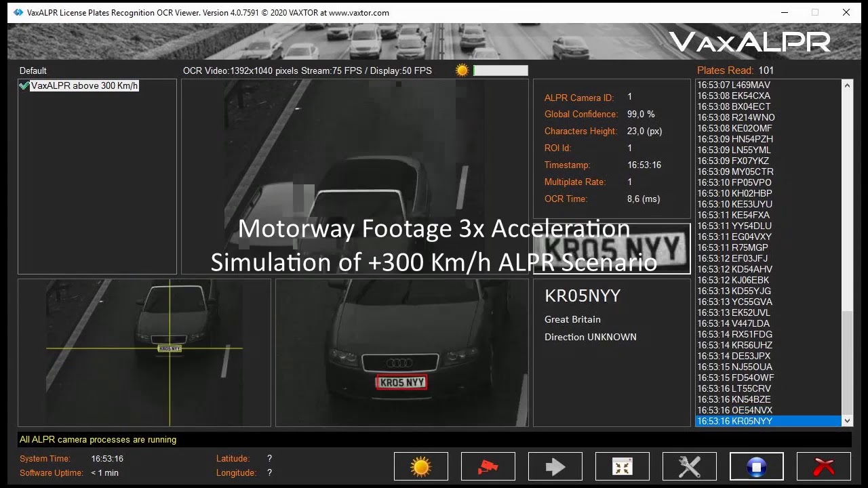Select highlighted entry 16:53:16 KR05NYY
The width and height of the screenshot is (868, 488).
point(769,421)
